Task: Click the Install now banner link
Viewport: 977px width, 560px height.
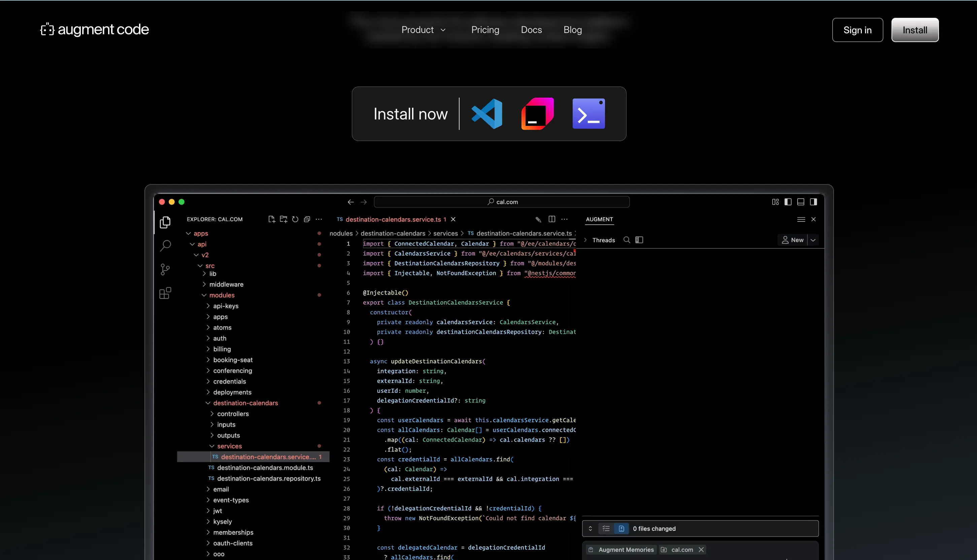Action: tap(411, 114)
